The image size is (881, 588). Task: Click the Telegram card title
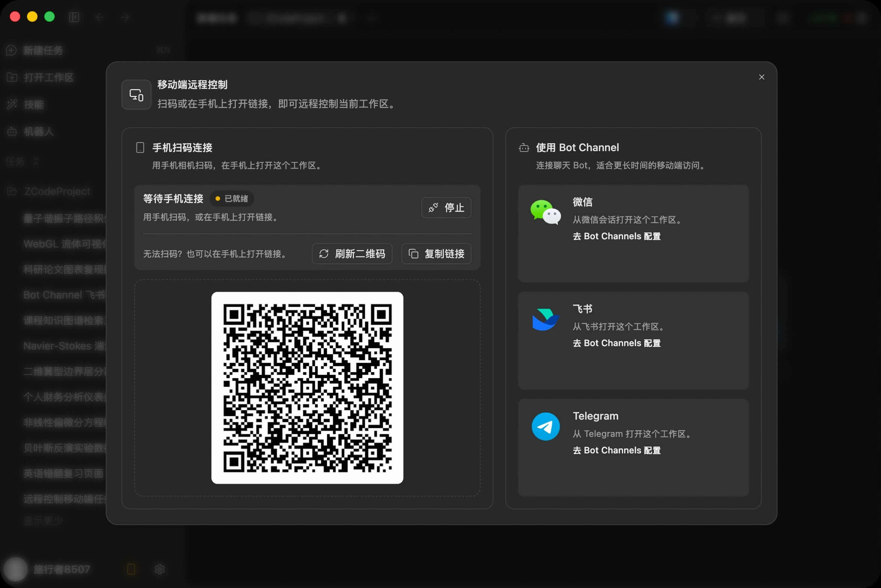pos(596,416)
